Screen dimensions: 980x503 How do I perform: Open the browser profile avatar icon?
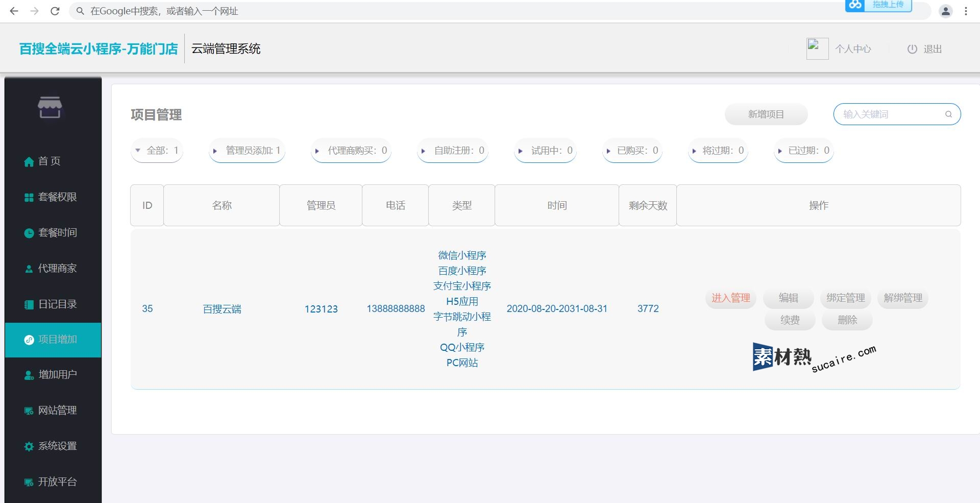tap(945, 11)
